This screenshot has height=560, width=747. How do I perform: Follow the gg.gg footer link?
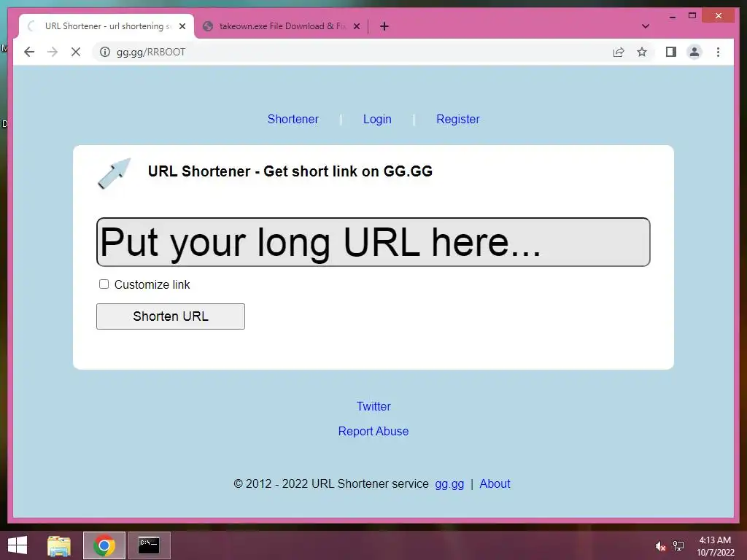point(449,484)
